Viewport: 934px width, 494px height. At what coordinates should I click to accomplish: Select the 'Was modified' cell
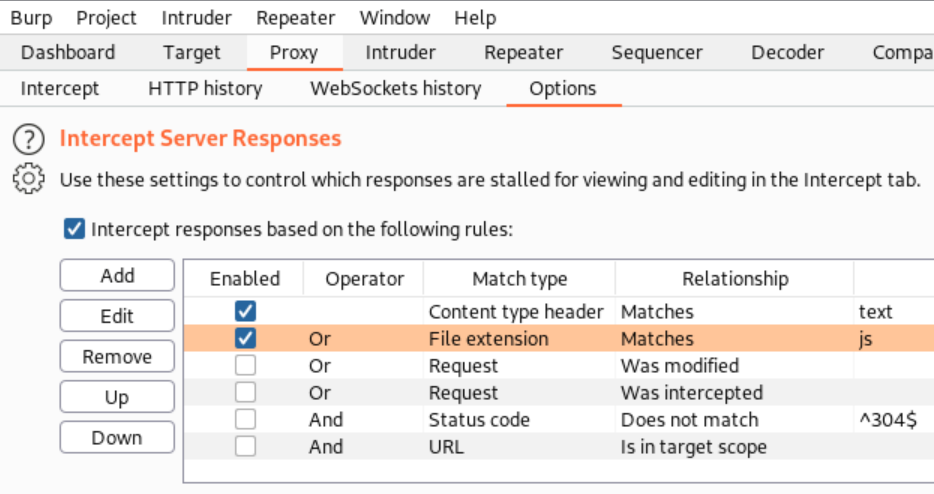[735, 365]
